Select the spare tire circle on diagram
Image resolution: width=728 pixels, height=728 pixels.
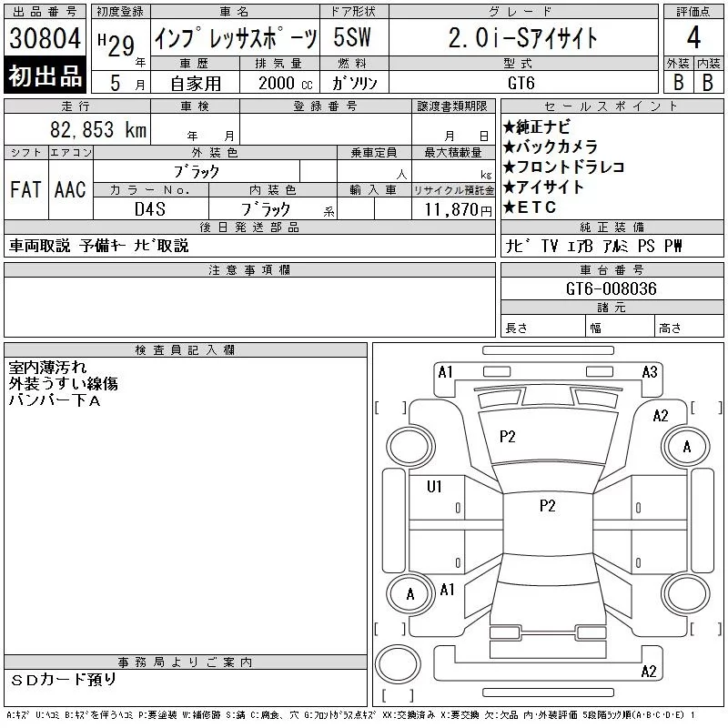click(x=398, y=663)
